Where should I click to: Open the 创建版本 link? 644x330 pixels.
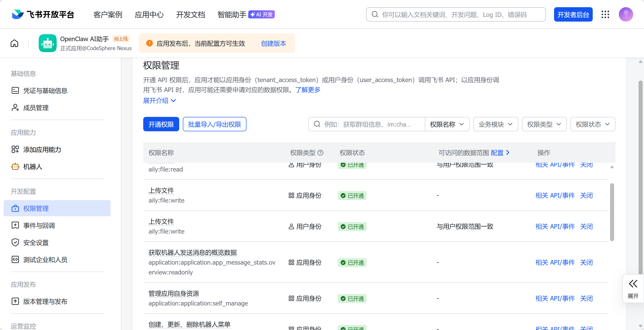click(273, 43)
